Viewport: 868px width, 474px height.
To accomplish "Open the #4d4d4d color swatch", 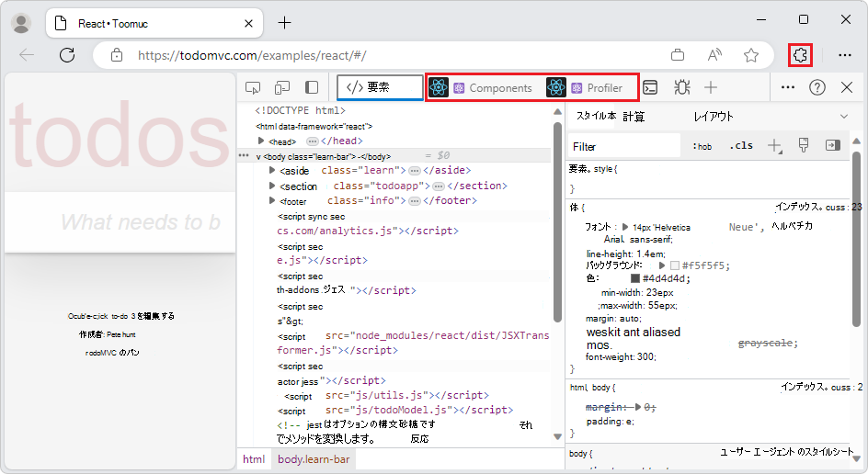I will click(x=635, y=278).
